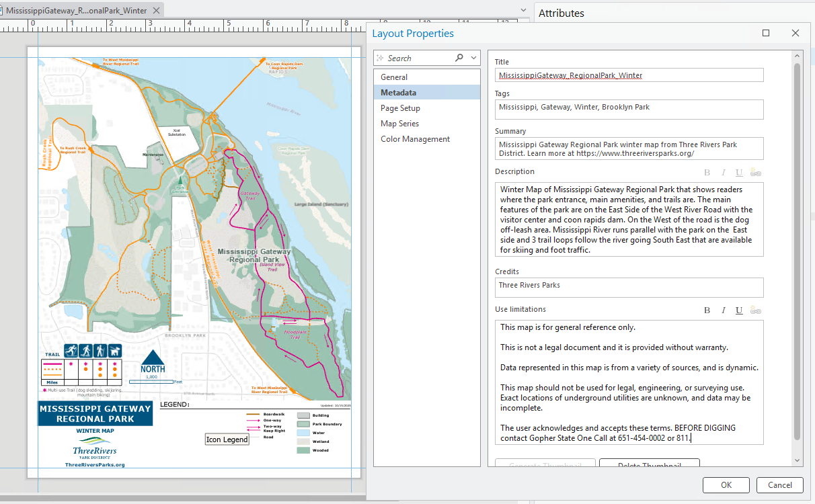Toggle Bold in the Description toolbar
The height and width of the screenshot is (504, 815).
(x=707, y=173)
